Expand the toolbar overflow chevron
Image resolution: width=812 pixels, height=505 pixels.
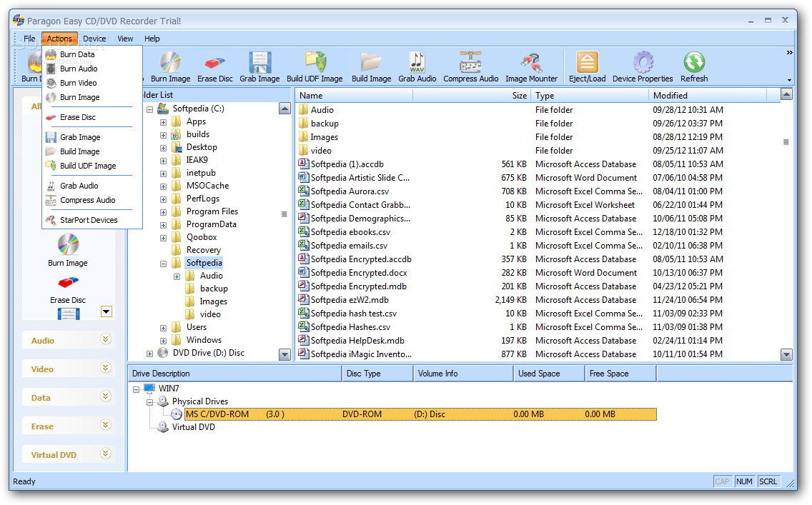coord(789,53)
